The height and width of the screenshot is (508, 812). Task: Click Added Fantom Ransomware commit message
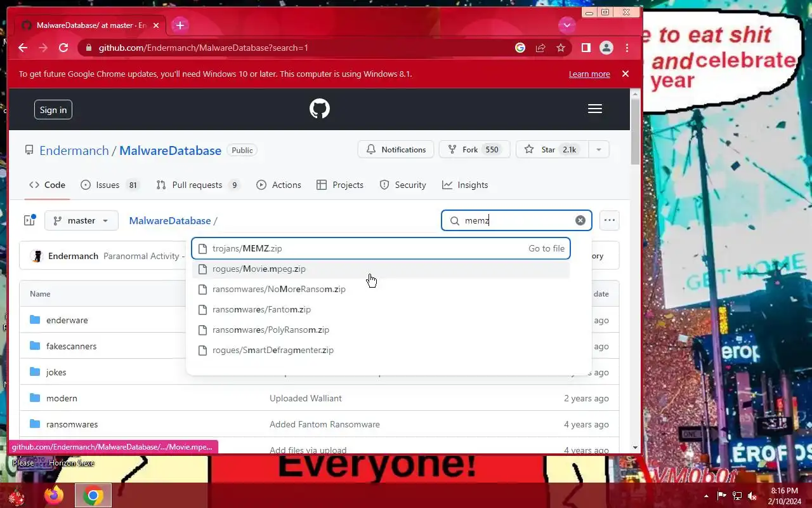(x=325, y=424)
